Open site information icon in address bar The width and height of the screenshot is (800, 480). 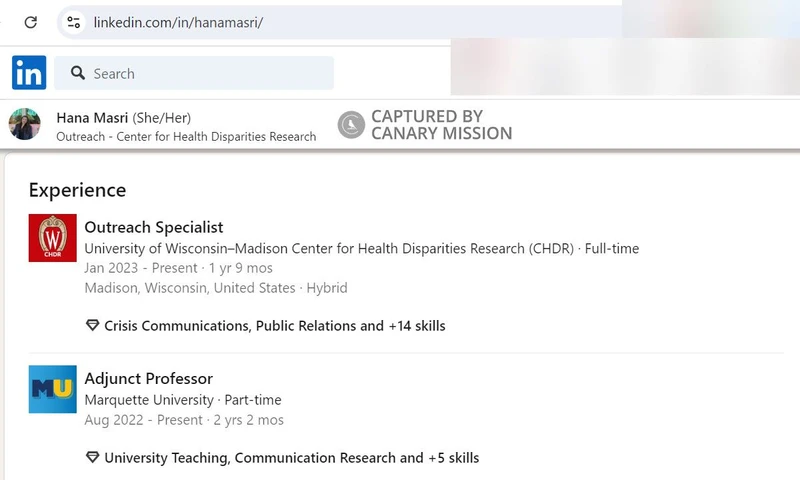click(73, 22)
